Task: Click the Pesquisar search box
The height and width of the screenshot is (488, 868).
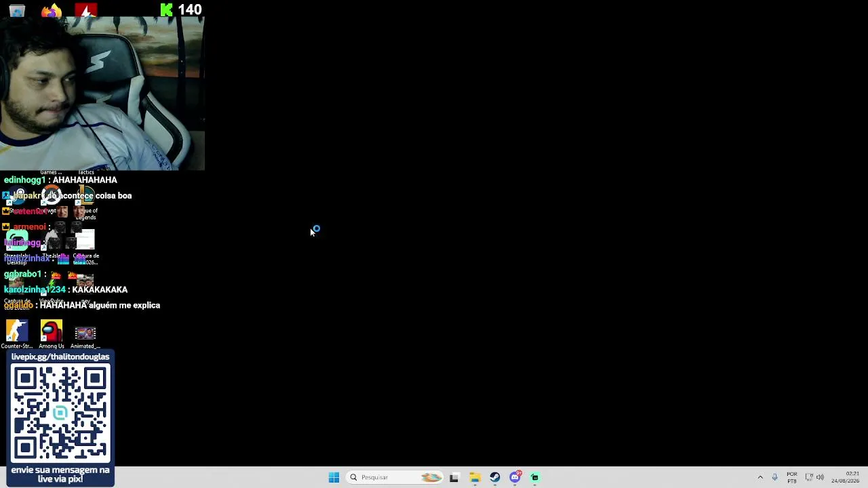Action: 395,477
